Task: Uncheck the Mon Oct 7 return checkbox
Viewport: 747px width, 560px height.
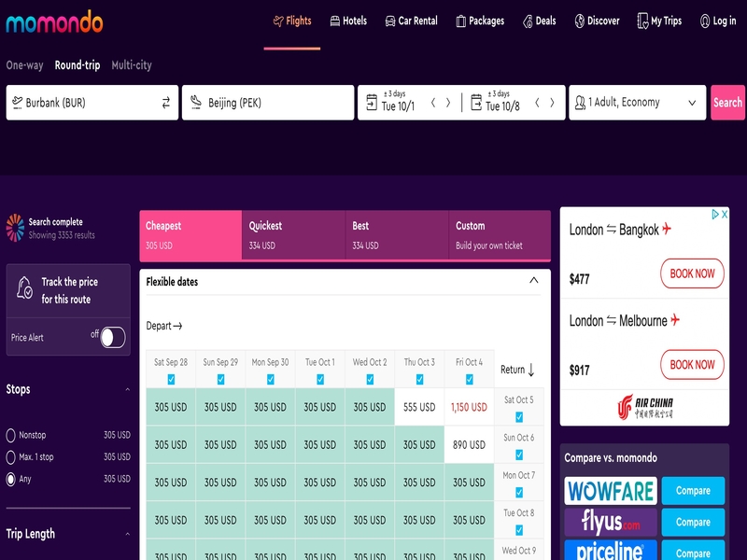Action: [519, 493]
